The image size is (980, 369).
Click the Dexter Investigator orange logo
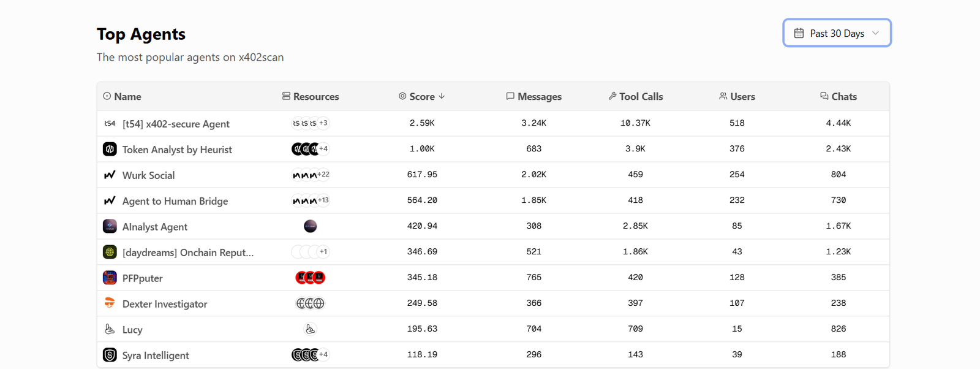tap(110, 303)
